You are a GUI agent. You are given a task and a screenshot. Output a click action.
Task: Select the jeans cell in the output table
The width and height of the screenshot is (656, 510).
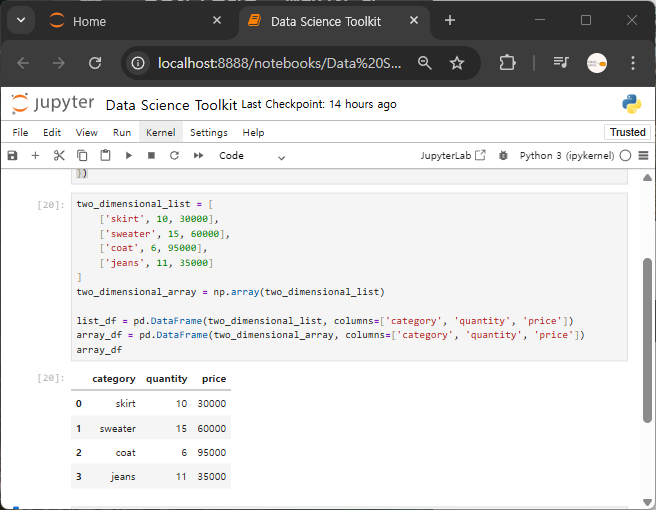tap(123, 477)
